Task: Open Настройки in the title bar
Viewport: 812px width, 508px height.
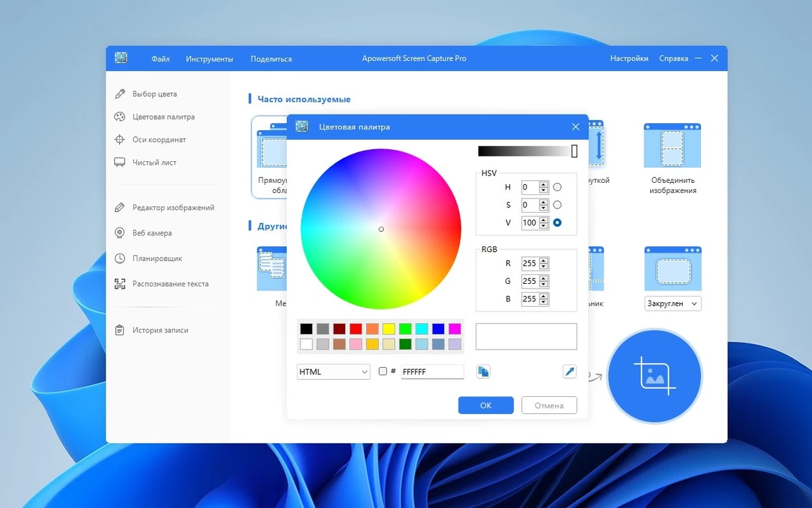Action: click(x=629, y=59)
